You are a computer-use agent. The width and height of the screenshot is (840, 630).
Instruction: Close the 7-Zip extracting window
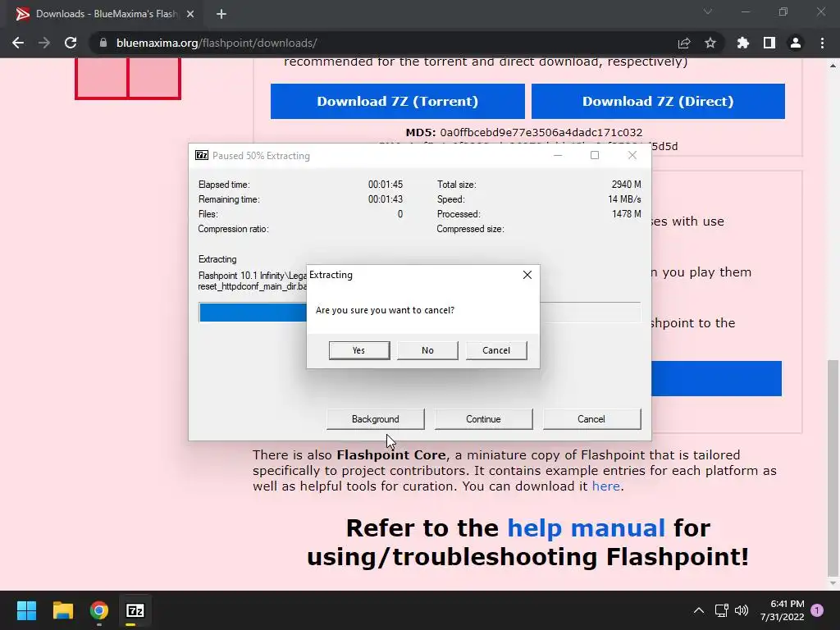(x=632, y=155)
